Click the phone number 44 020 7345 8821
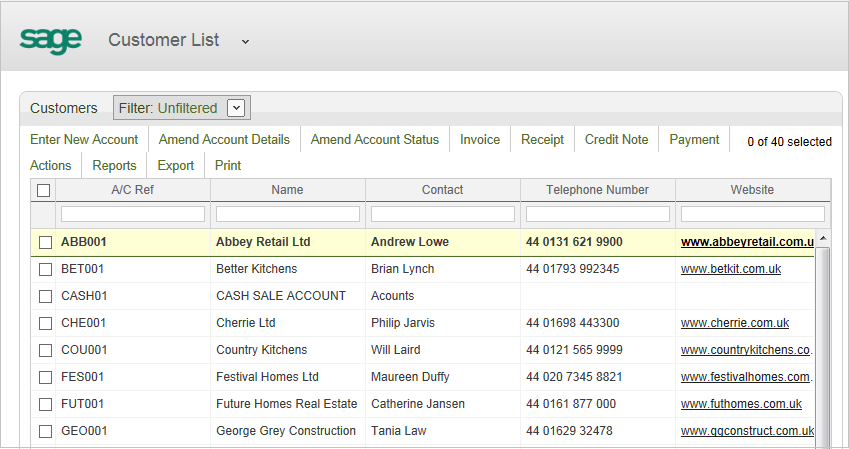The image size is (849, 449). click(574, 377)
